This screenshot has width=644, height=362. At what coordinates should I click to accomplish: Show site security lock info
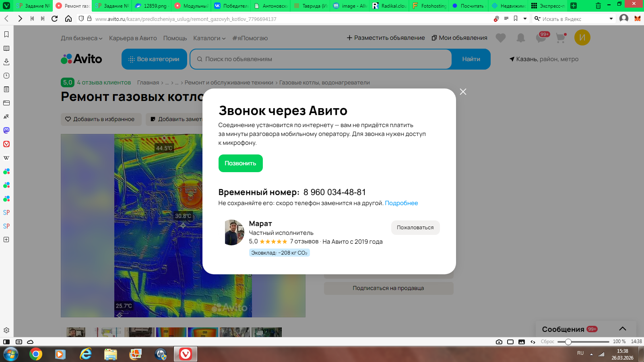click(89, 19)
